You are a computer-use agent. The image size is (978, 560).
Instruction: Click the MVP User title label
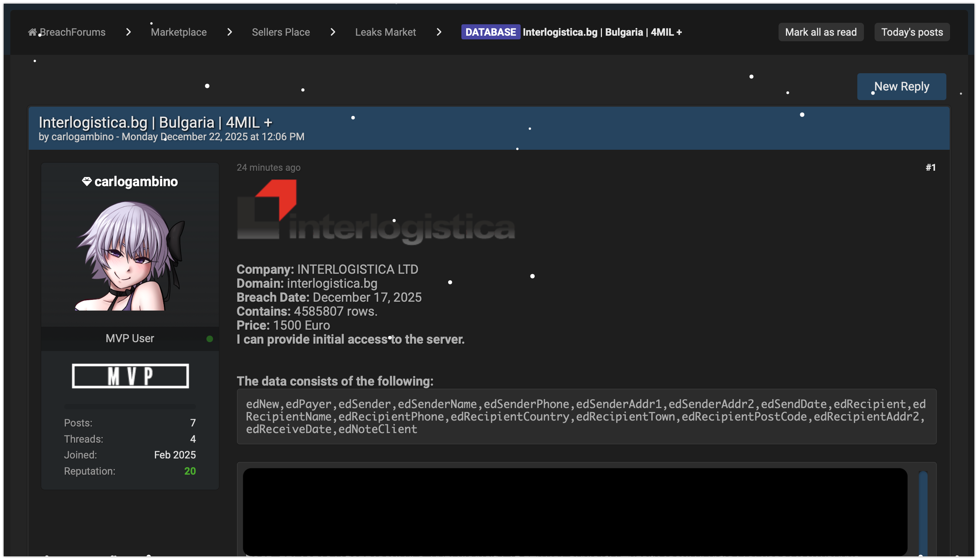pos(130,339)
